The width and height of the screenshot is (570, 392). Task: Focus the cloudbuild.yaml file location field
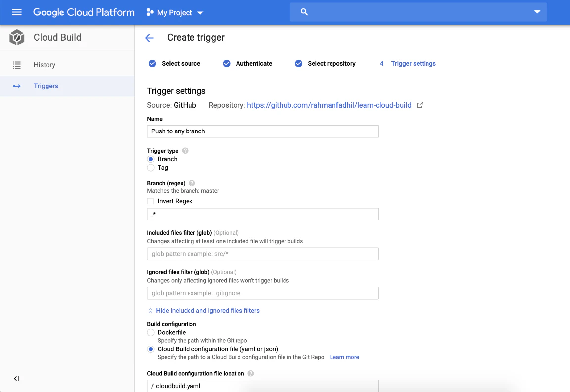pyautogui.click(x=262, y=386)
